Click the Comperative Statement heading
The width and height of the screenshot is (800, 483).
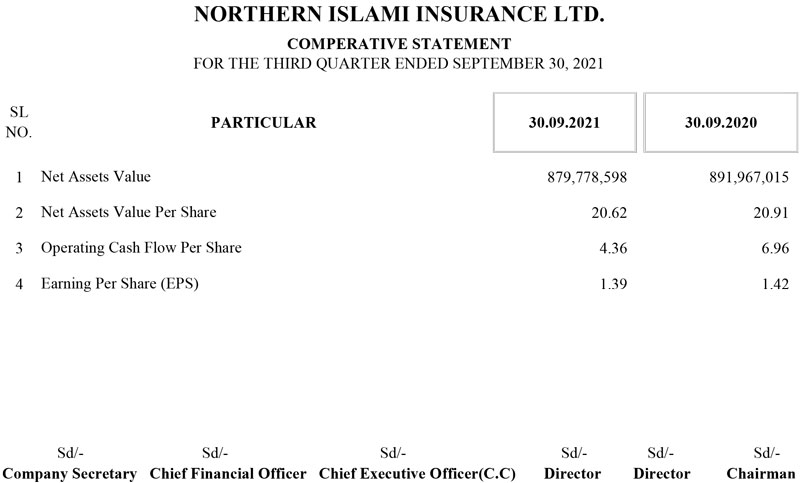(399, 44)
